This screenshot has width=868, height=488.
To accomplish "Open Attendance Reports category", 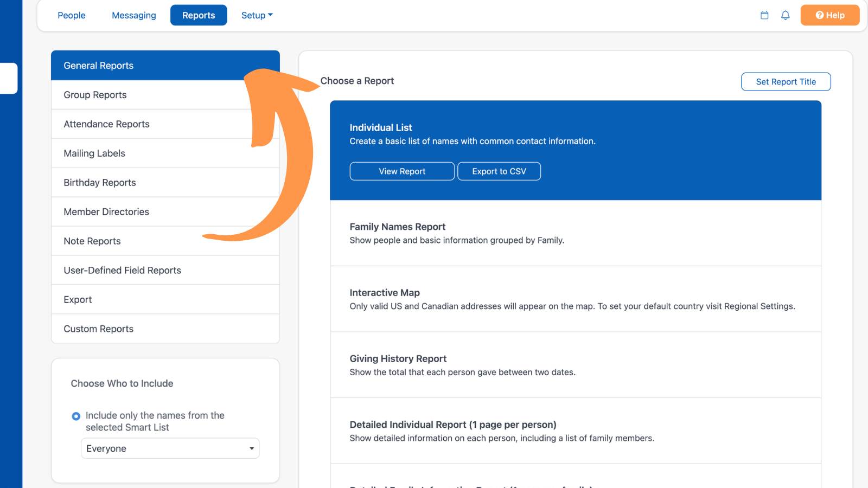I will coord(165,124).
